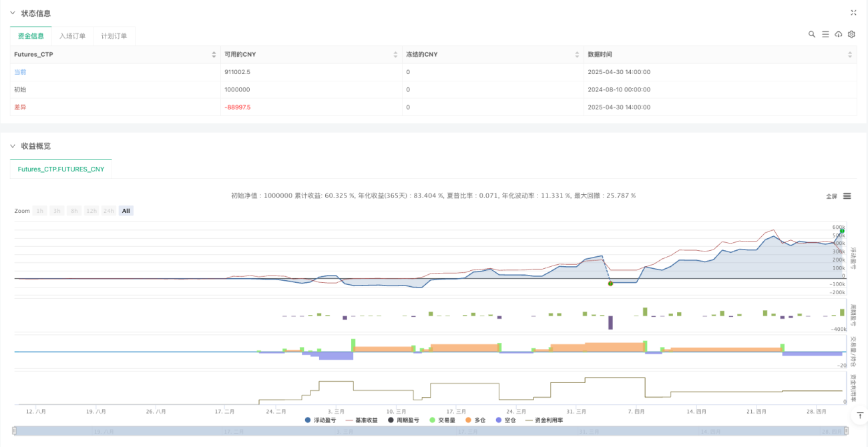Image resolution: width=868 pixels, height=447 pixels.
Task: Click the search icon above the table
Action: point(812,34)
